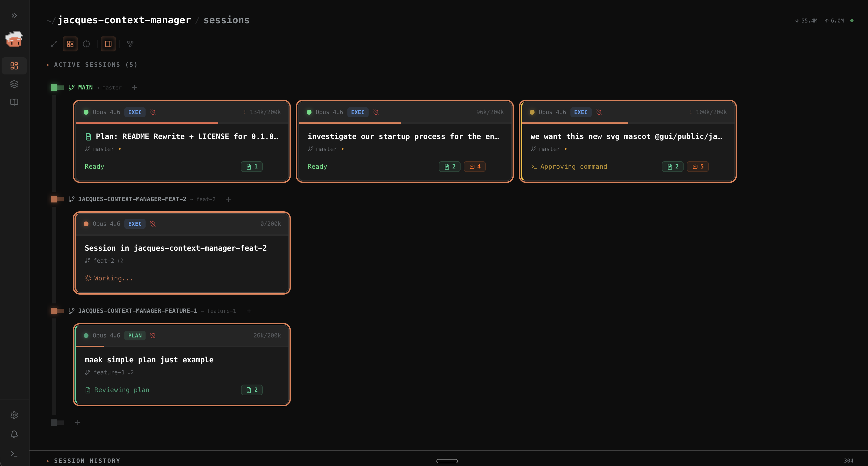Click the jacques-context-manager breadcrumb
Viewport: 868px width, 466px height.
coord(124,20)
